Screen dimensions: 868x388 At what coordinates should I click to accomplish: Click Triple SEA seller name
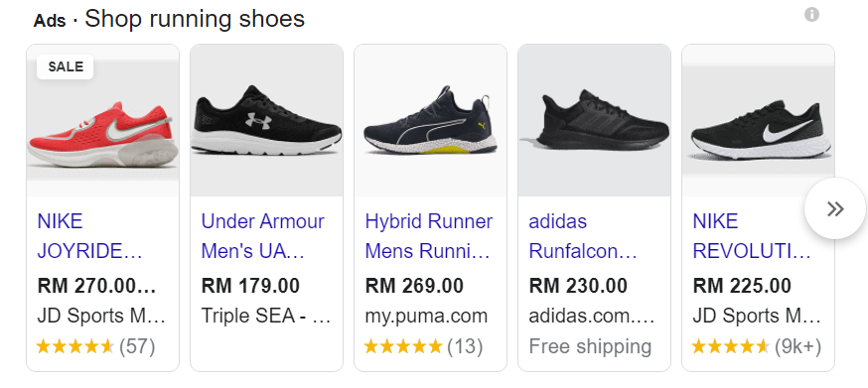click(266, 317)
